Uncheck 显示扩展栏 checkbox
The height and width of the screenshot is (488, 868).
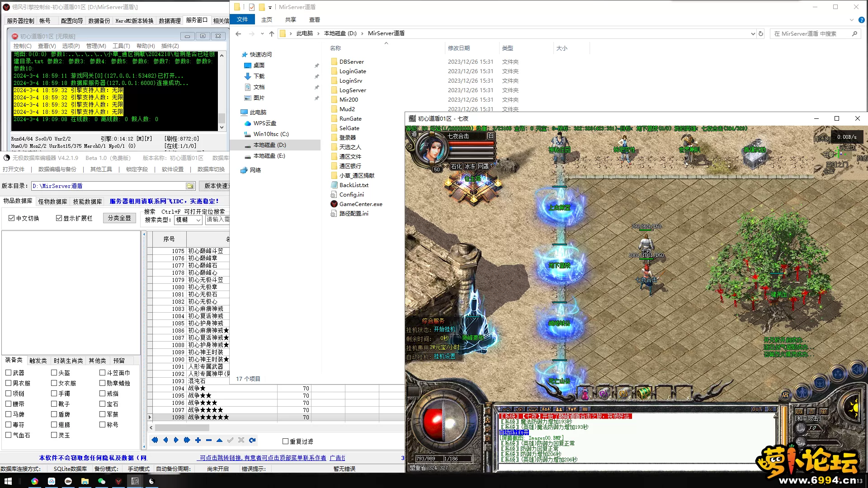(59, 218)
